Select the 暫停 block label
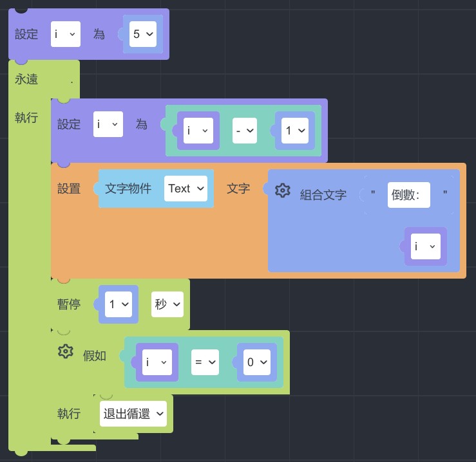This screenshot has width=476, height=462. [69, 304]
